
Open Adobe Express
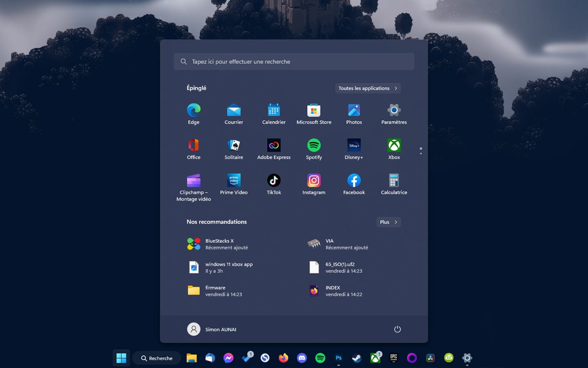coord(274,149)
